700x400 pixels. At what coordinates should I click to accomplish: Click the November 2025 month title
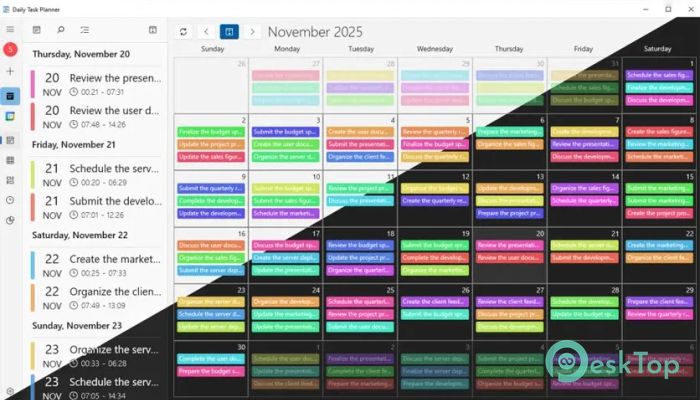pos(315,32)
